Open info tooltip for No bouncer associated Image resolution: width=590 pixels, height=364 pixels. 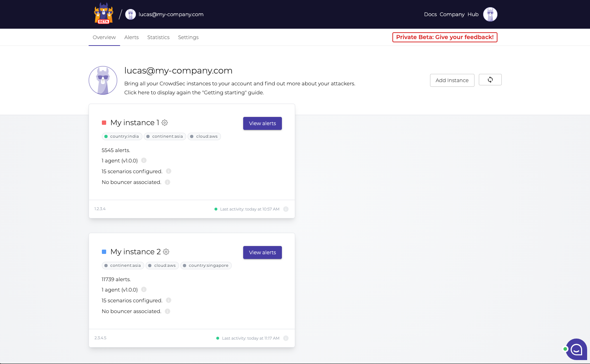pyautogui.click(x=167, y=182)
